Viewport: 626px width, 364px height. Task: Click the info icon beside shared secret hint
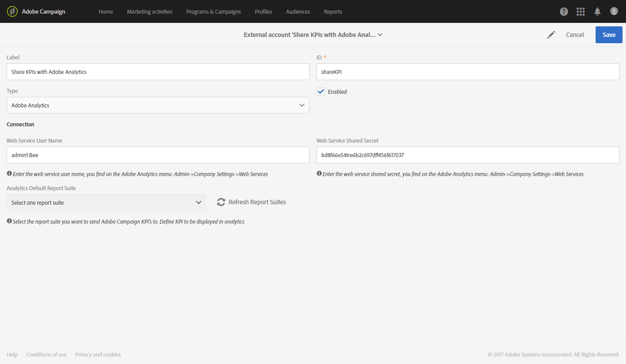[319, 173]
